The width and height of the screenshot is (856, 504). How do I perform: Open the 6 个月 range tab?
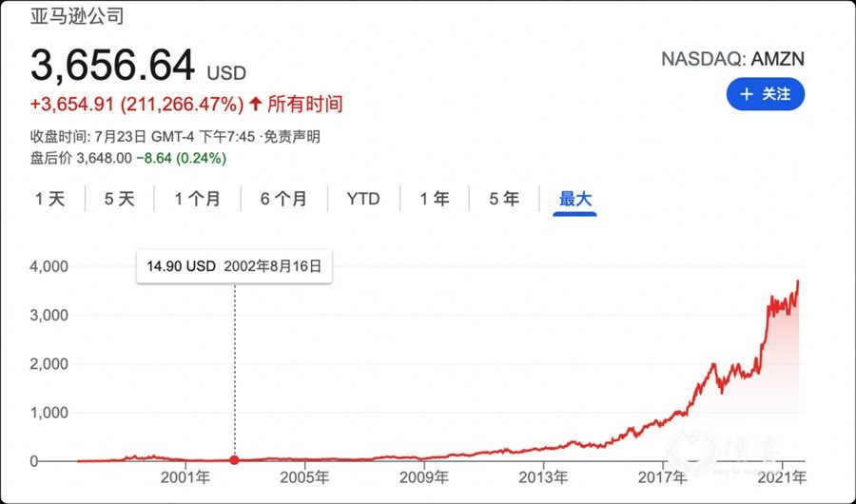coord(283,199)
